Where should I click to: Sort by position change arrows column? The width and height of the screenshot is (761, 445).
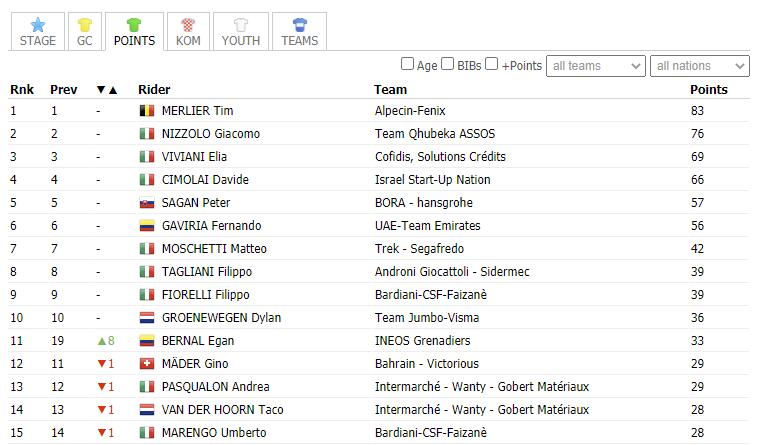coord(107,90)
